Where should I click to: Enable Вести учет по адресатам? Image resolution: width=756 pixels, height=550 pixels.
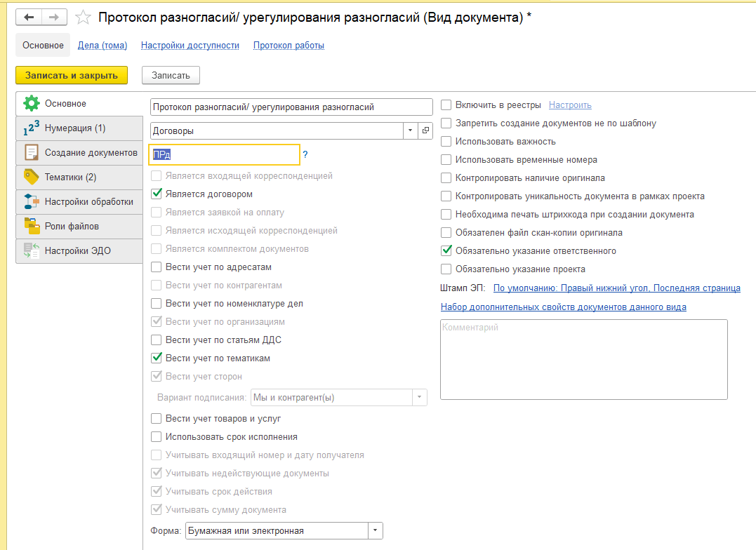(x=157, y=267)
